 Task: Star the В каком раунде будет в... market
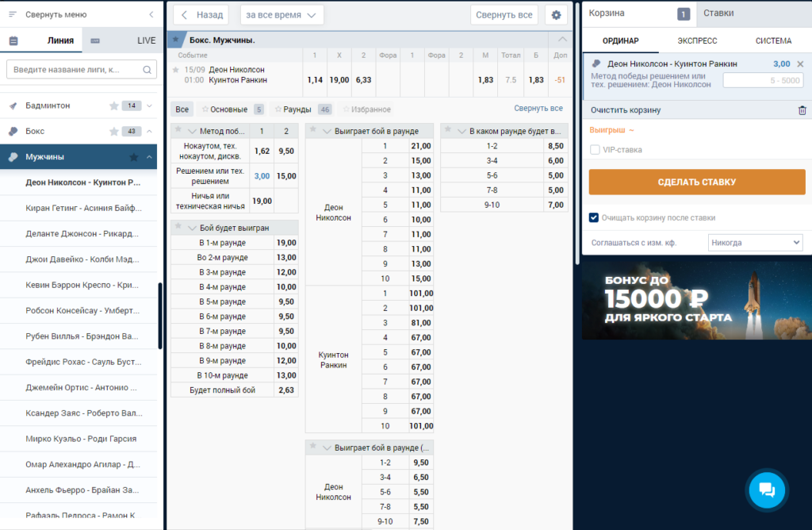click(x=447, y=129)
